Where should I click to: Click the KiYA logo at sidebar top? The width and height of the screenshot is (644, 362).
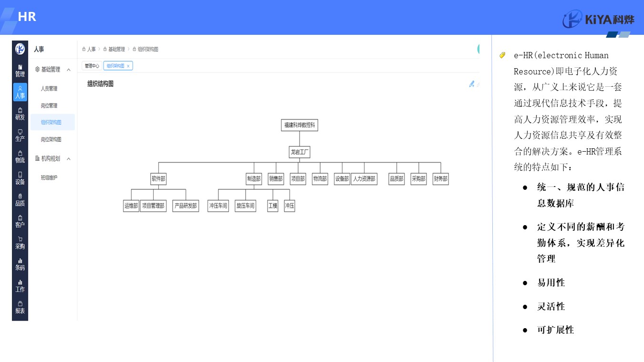click(20, 49)
